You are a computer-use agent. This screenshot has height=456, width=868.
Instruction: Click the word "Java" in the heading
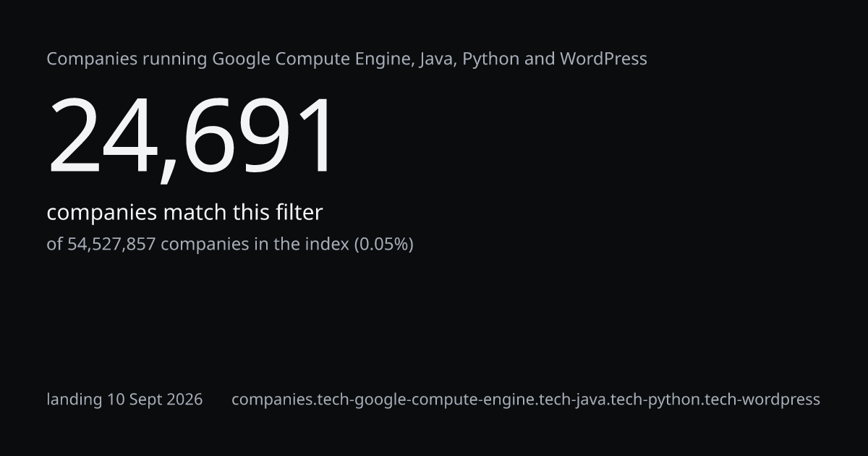[436, 59]
